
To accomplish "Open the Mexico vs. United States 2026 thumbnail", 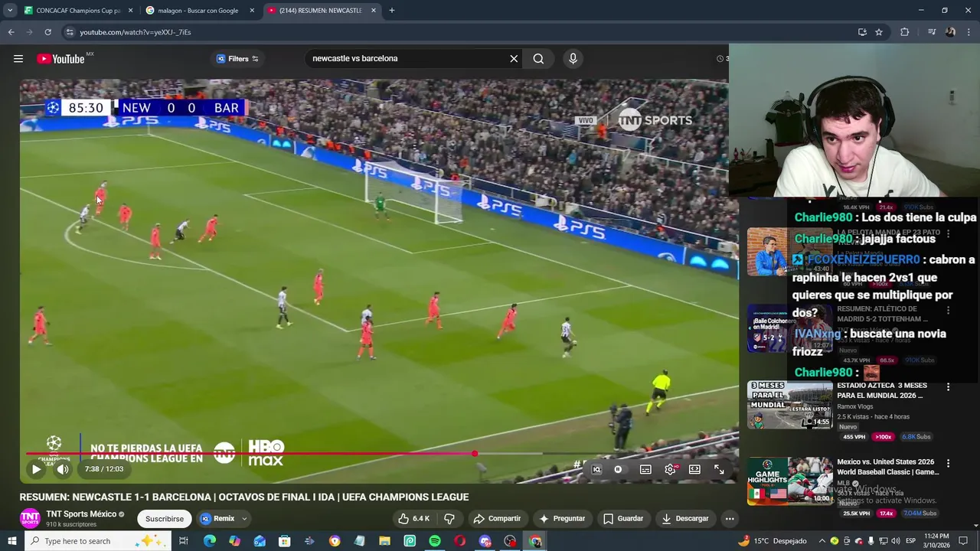I will click(x=789, y=481).
